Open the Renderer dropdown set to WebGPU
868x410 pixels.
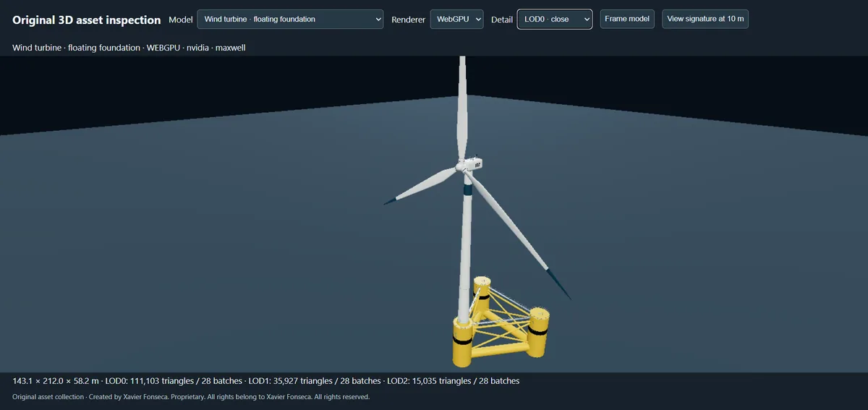coord(456,19)
